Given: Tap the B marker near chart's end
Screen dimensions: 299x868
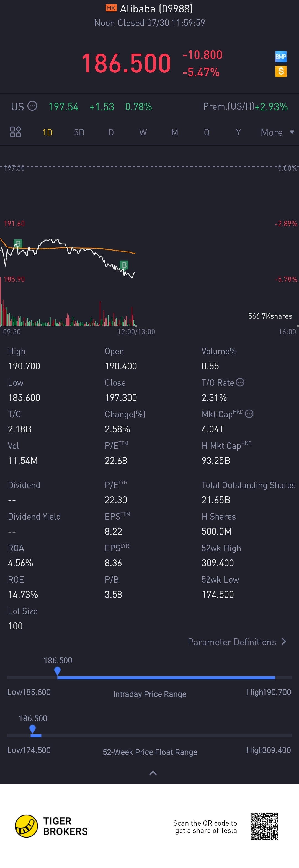Looking at the screenshot, I should pos(124,265).
